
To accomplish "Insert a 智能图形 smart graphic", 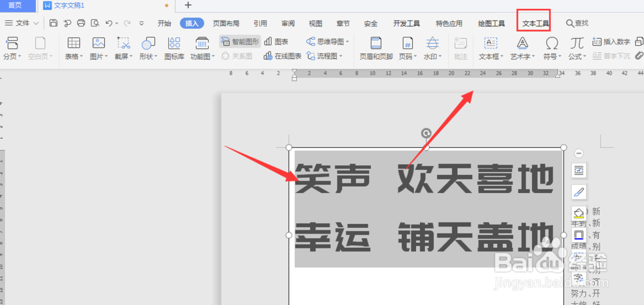I will [241, 41].
